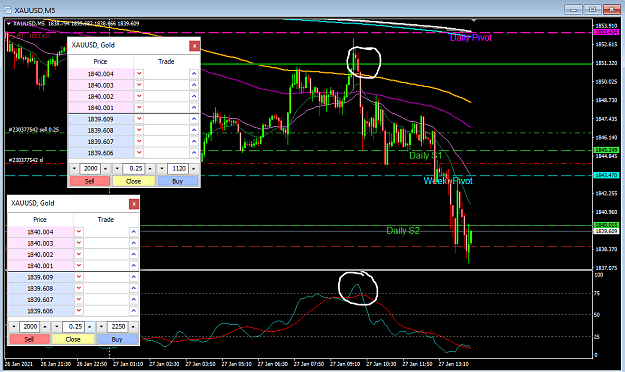
Task: Select the Weekly Pivot label on chart
Action: [x=448, y=181]
